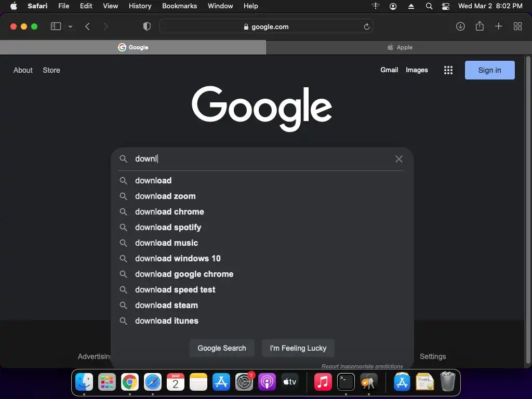Select the "download google chrome" suggestion
Image resolution: width=532 pixels, height=399 pixels.
(x=262, y=274)
